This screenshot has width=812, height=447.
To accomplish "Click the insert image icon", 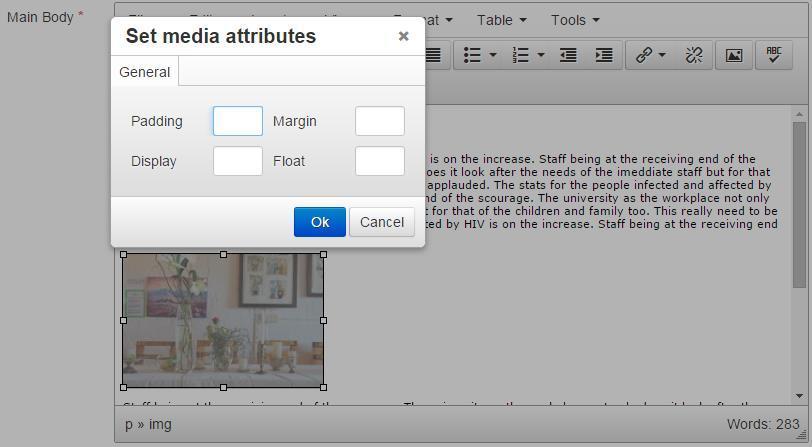I will (x=734, y=55).
